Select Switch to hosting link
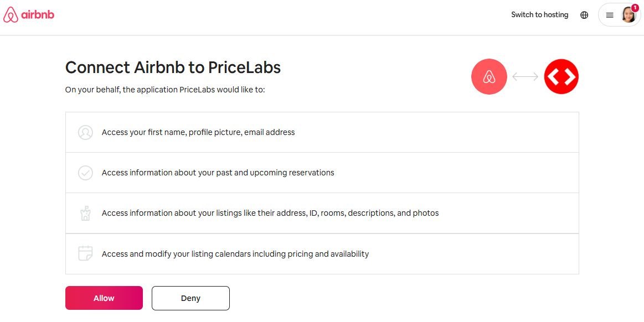This screenshot has width=644, height=322. (x=540, y=15)
